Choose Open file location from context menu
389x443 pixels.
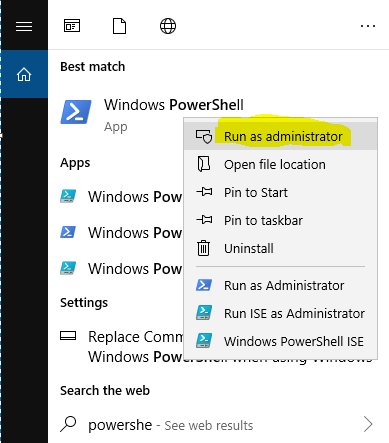(x=281, y=164)
